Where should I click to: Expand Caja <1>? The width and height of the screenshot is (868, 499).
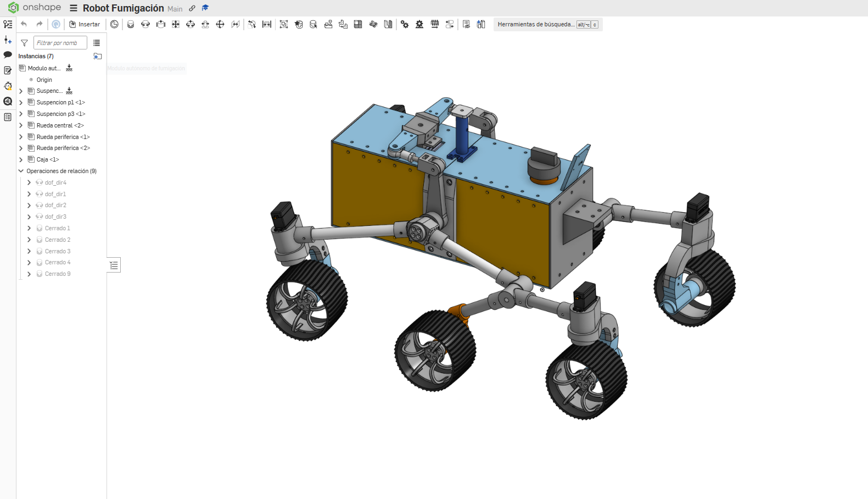21,159
